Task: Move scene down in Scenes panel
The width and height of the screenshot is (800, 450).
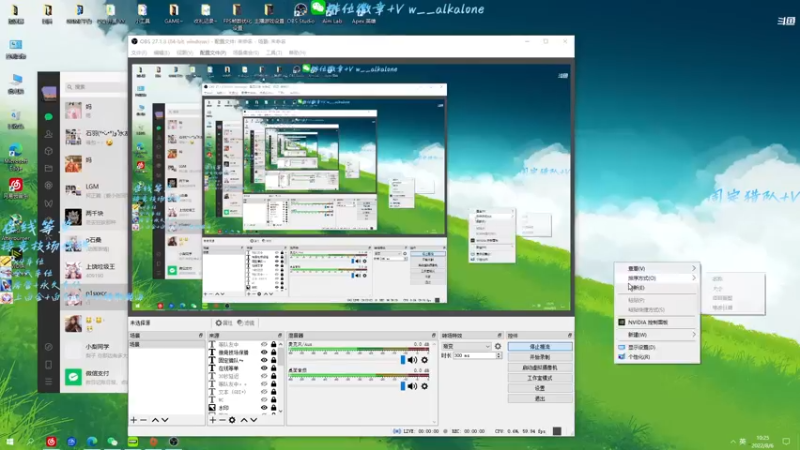Action: click(165, 420)
